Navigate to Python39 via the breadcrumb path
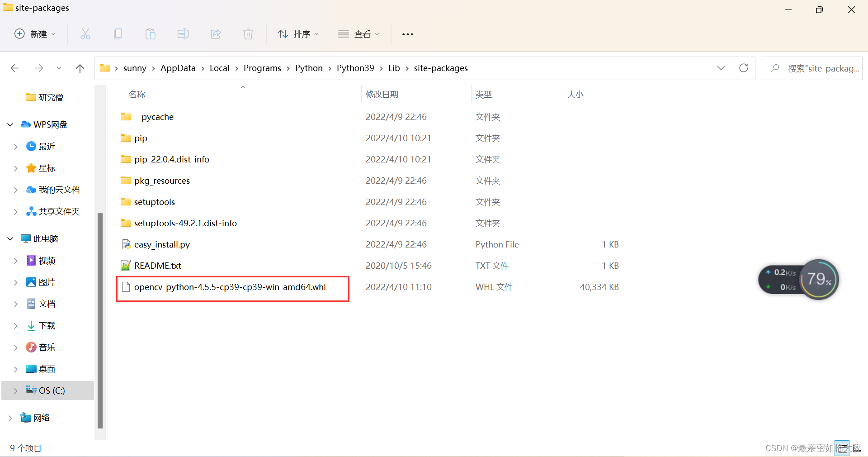This screenshot has width=868, height=457. tap(355, 68)
